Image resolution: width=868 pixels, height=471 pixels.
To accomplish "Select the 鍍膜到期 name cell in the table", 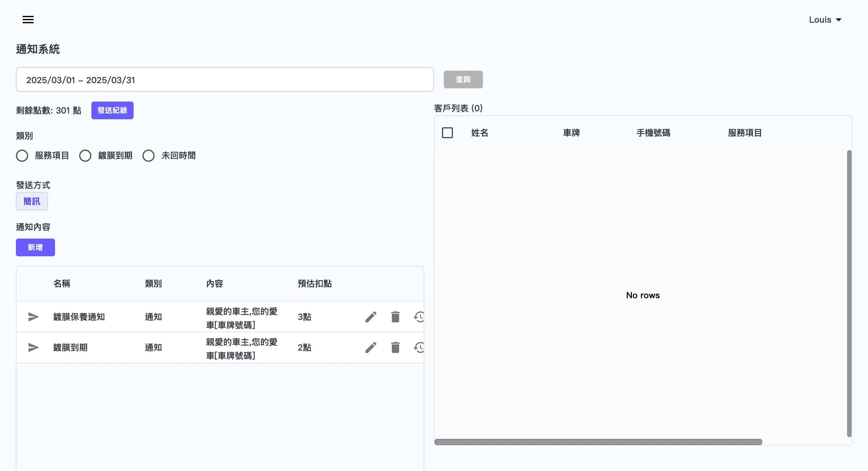I will coord(70,347).
